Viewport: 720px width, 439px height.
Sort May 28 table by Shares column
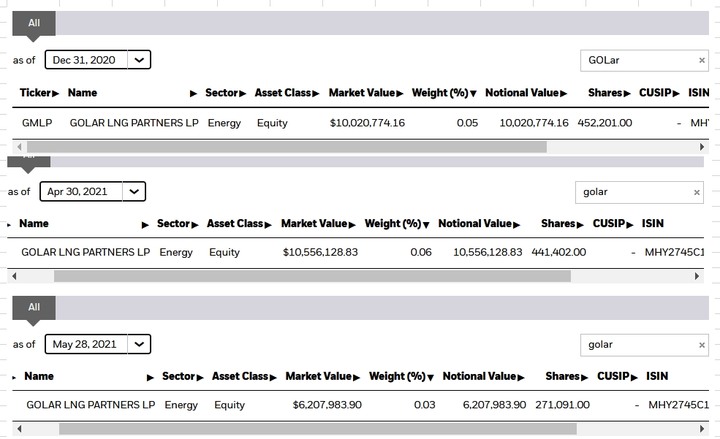pos(566,377)
